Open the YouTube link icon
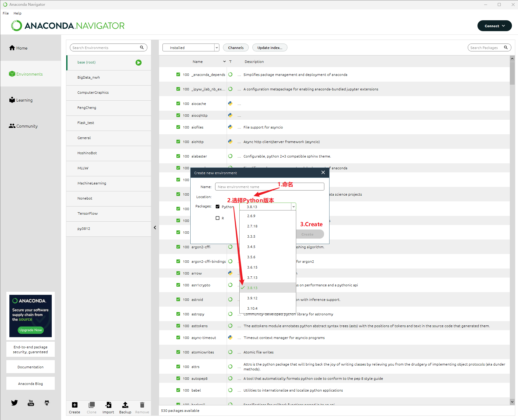The height and width of the screenshot is (420, 518). [x=31, y=403]
